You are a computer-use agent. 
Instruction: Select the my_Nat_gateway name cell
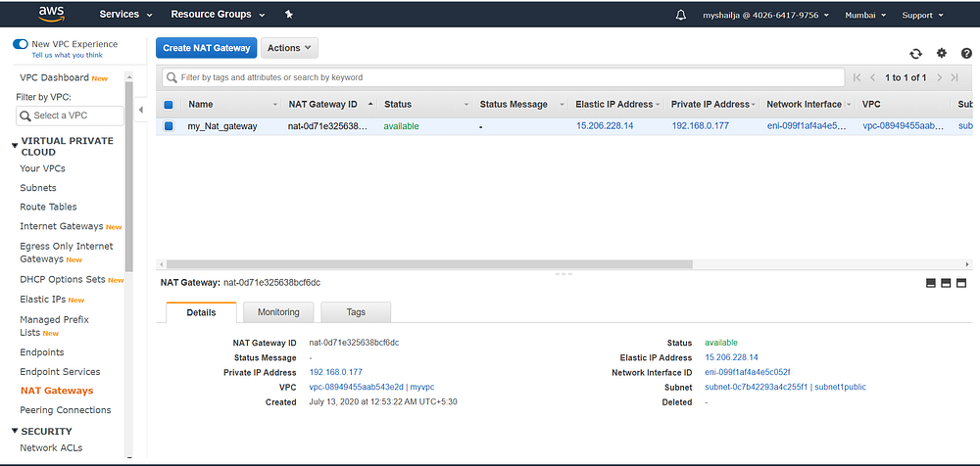(222, 126)
